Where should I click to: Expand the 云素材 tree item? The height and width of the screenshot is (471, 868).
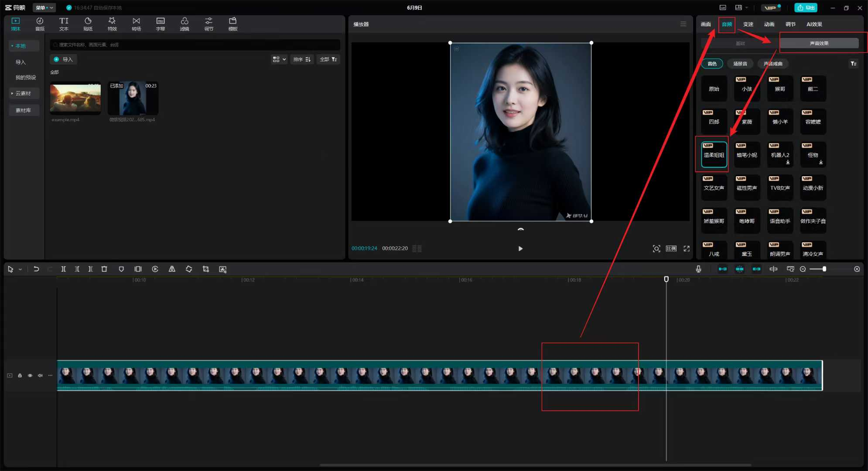(x=23, y=93)
